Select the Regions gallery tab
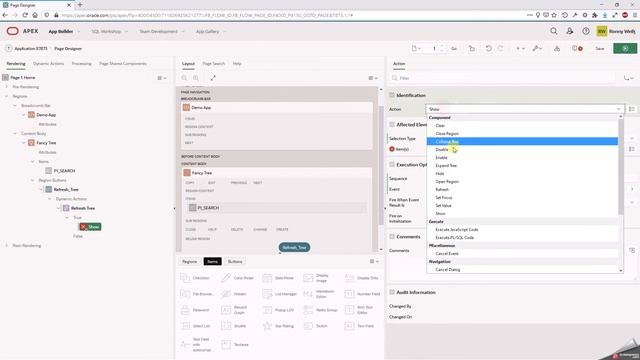The width and height of the screenshot is (640, 360). pos(189,261)
